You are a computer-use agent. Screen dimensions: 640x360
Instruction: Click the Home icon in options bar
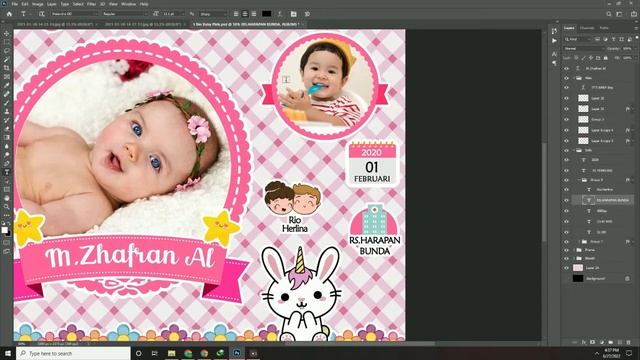pos(9,14)
